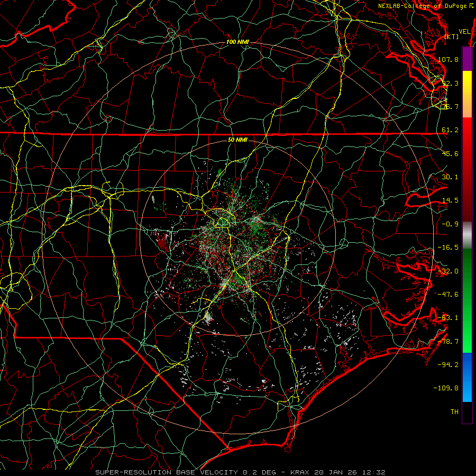Image resolution: width=476 pixels, height=476 pixels.
Task: Click the TH legend label
Action: (x=454, y=412)
